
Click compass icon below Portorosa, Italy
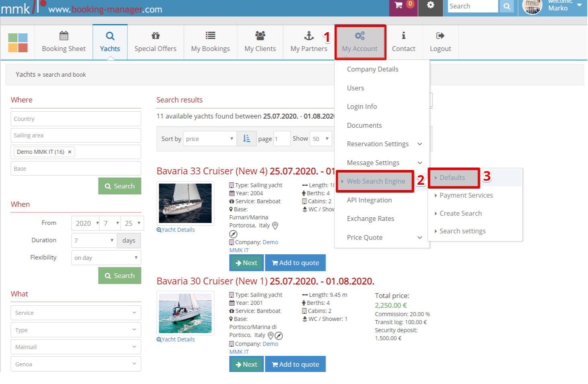[x=233, y=234]
